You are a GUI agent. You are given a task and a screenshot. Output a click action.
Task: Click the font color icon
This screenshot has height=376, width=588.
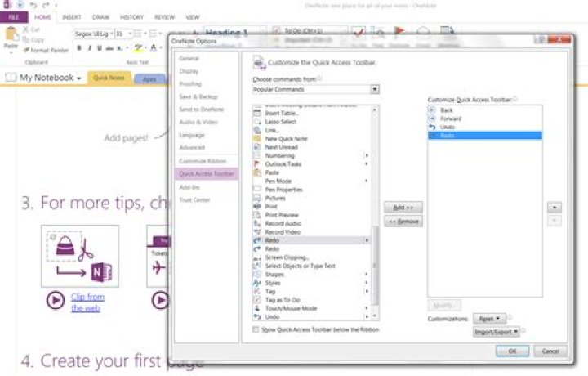[x=153, y=48]
